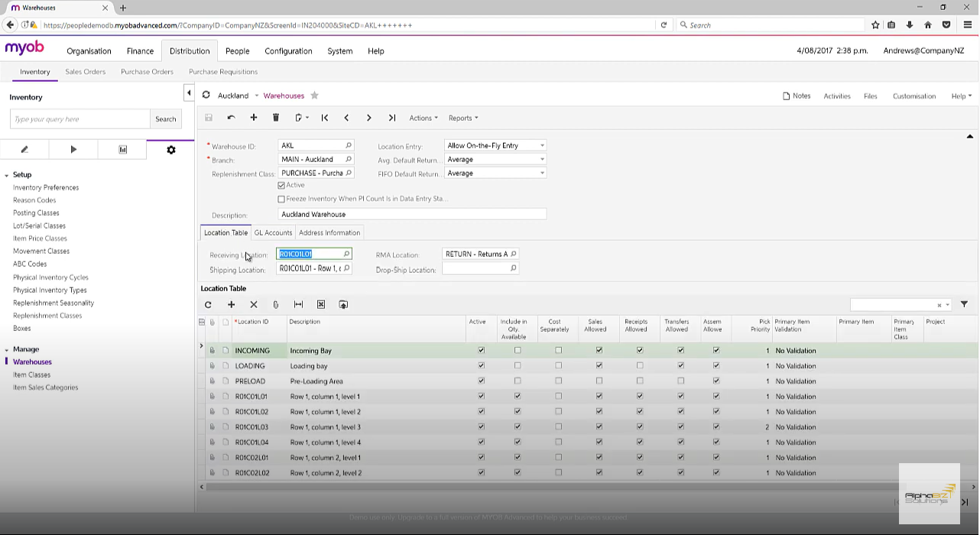The image size is (980, 535).
Task: Uncheck the Active checkbox for the warehouse
Action: tap(281, 185)
